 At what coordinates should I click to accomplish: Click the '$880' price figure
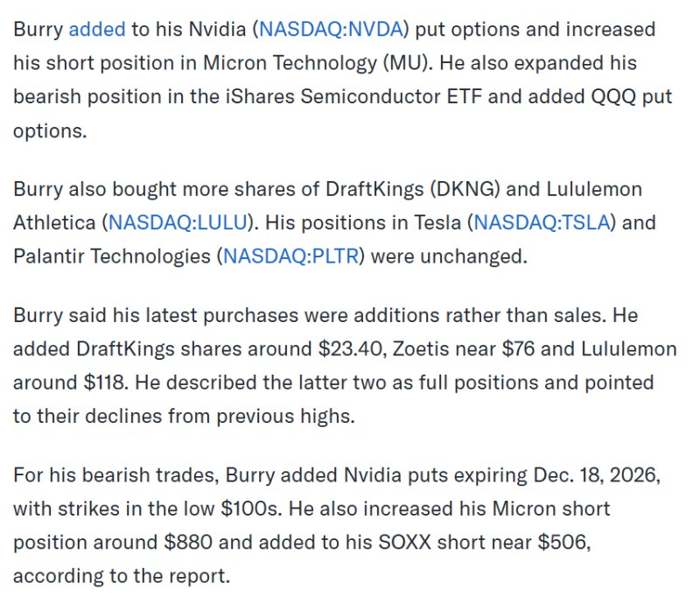click(188, 543)
